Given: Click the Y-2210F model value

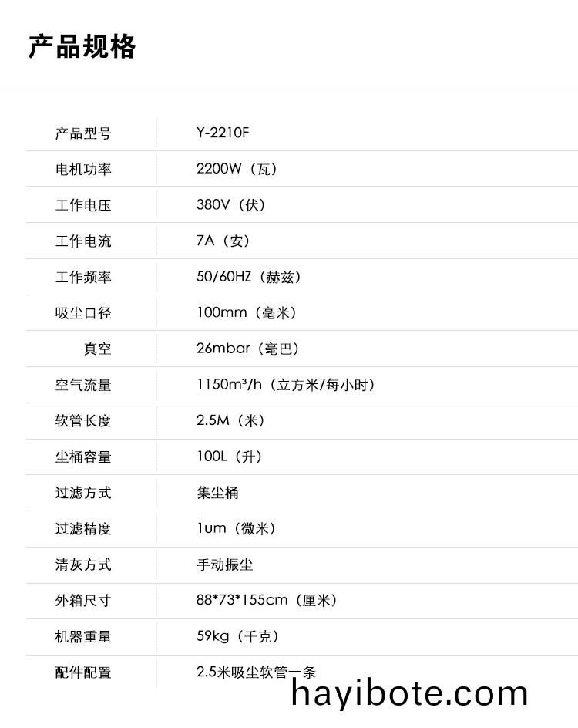Looking at the screenshot, I should pos(223,133).
